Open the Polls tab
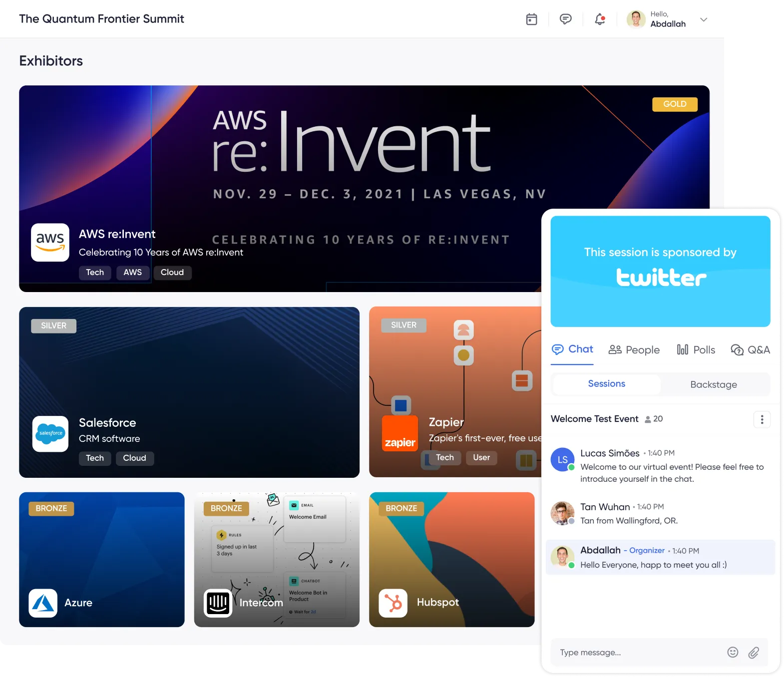Screen dimensions: 784x677 pos(696,350)
